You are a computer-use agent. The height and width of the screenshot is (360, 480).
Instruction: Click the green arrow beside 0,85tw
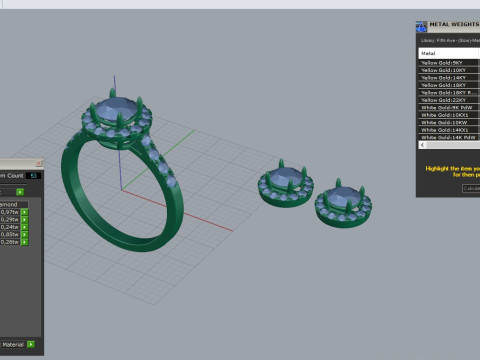[x=25, y=235]
